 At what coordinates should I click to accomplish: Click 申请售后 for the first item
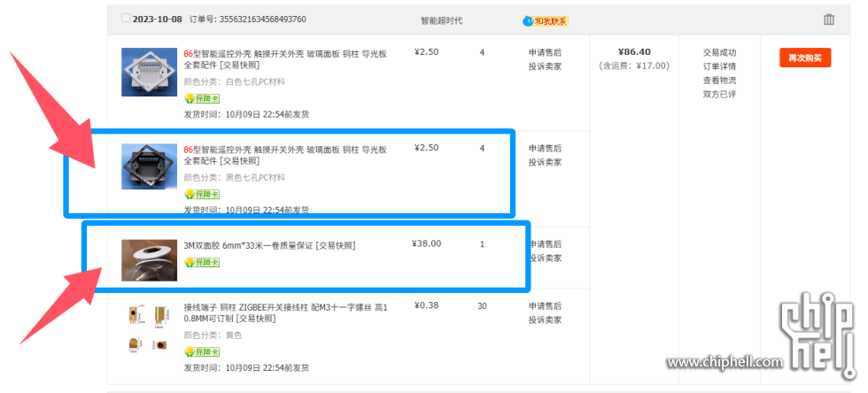(545, 52)
